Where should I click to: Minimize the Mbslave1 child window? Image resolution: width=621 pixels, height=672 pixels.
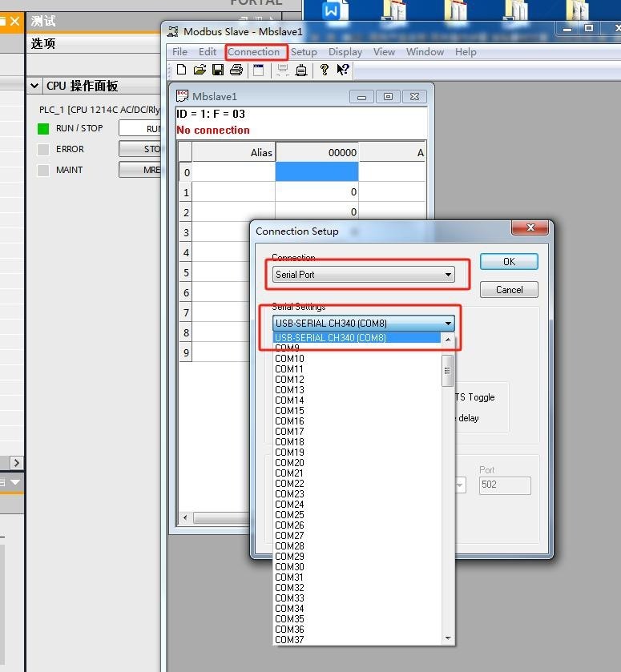click(x=361, y=97)
